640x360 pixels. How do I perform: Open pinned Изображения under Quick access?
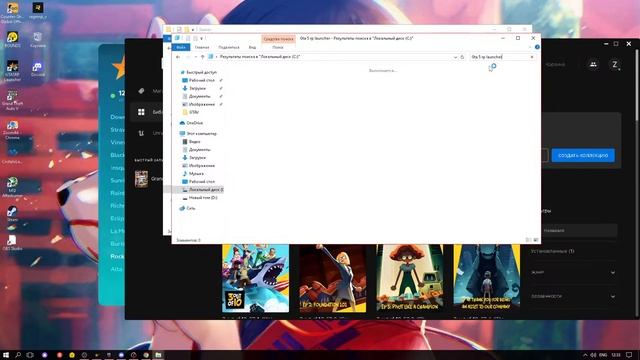pos(201,104)
